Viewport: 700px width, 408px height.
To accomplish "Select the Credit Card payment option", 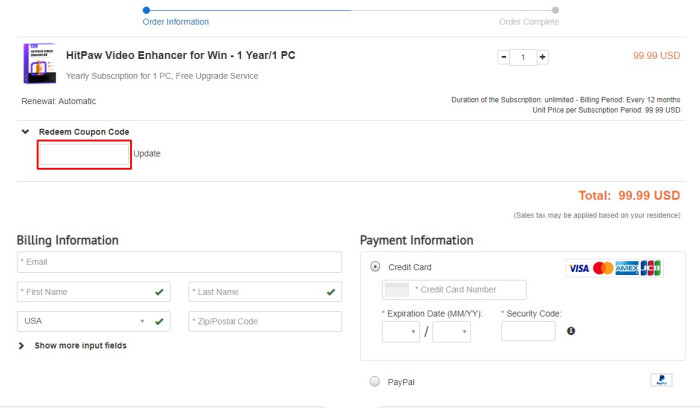I will pos(375,266).
